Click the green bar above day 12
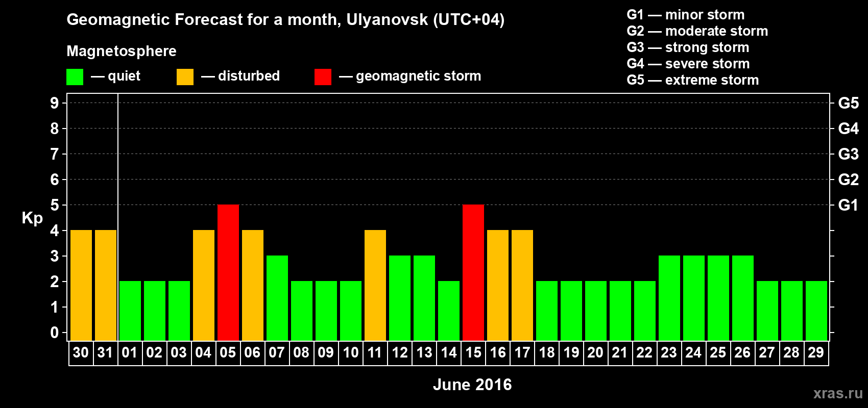The image size is (868, 408). [400, 298]
